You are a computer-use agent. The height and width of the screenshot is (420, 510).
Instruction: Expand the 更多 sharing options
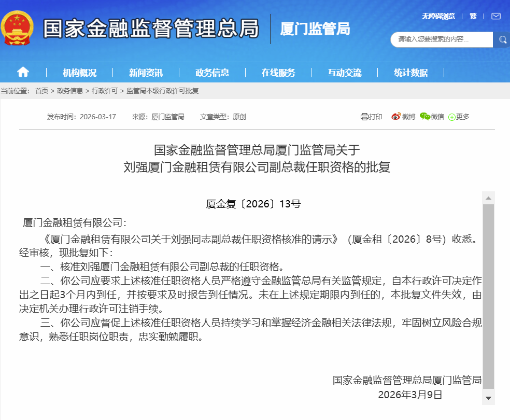459,117
